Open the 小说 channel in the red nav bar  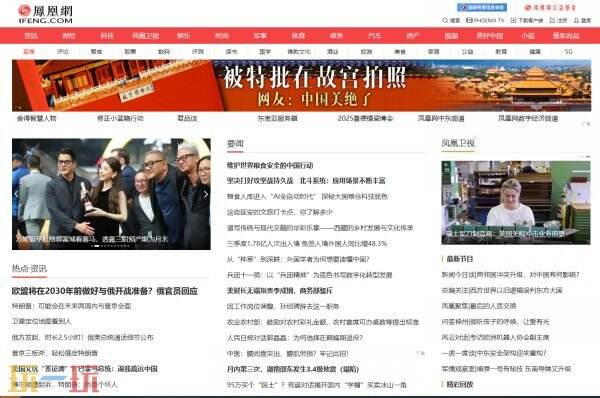point(528,36)
